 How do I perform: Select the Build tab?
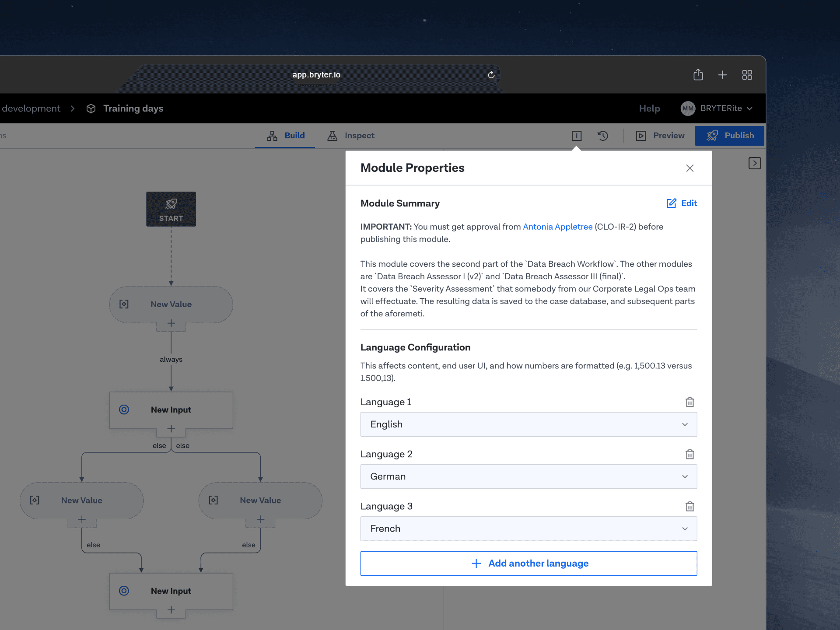(x=286, y=136)
